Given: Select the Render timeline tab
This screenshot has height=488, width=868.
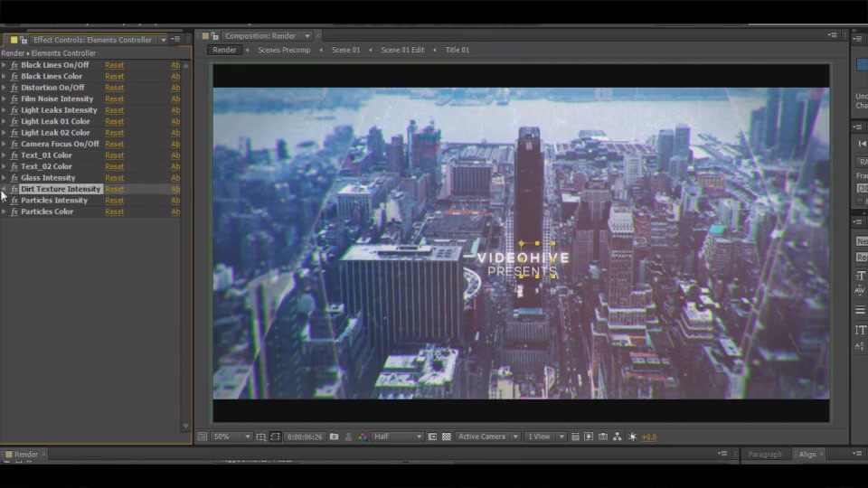Looking at the screenshot, I should point(26,455).
